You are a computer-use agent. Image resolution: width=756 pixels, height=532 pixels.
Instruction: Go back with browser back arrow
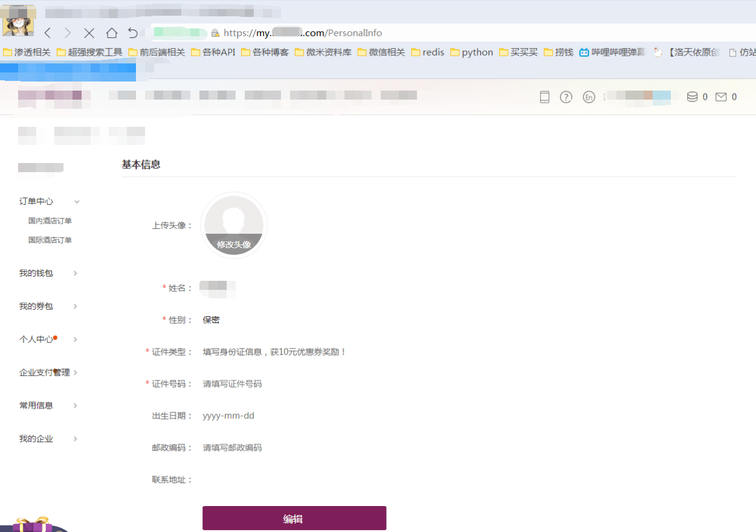coord(48,33)
